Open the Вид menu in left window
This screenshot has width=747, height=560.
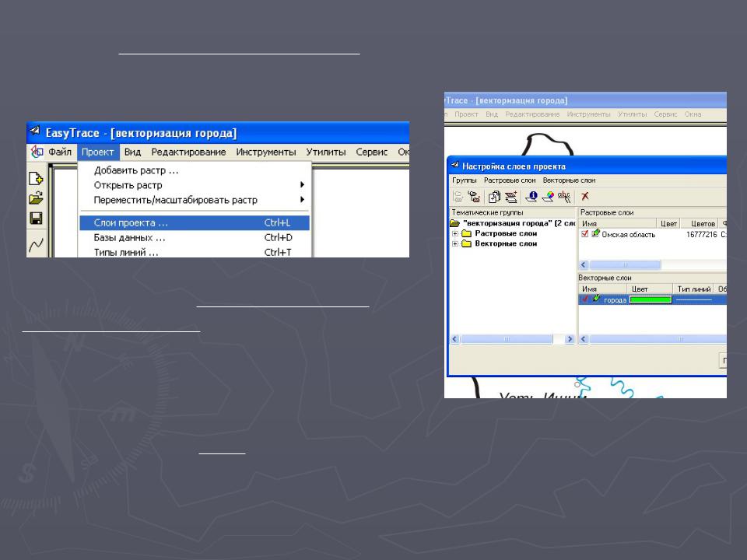coord(132,152)
